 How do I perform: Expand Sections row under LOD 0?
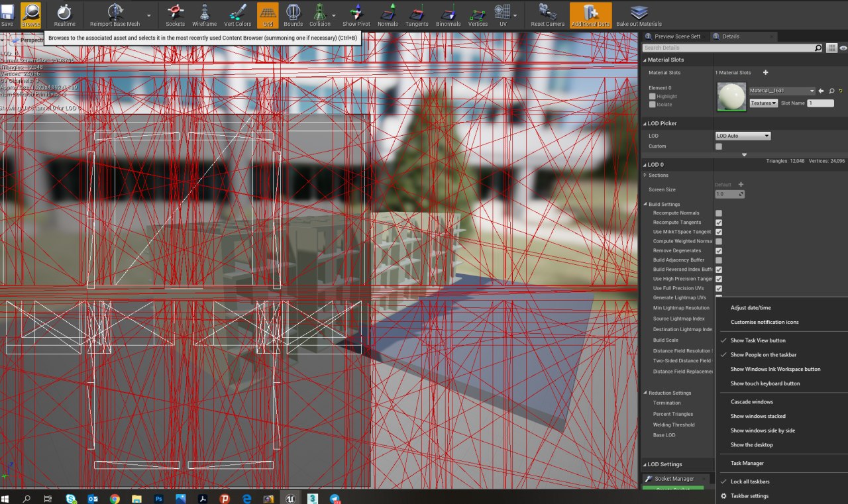tap(645, 176)
